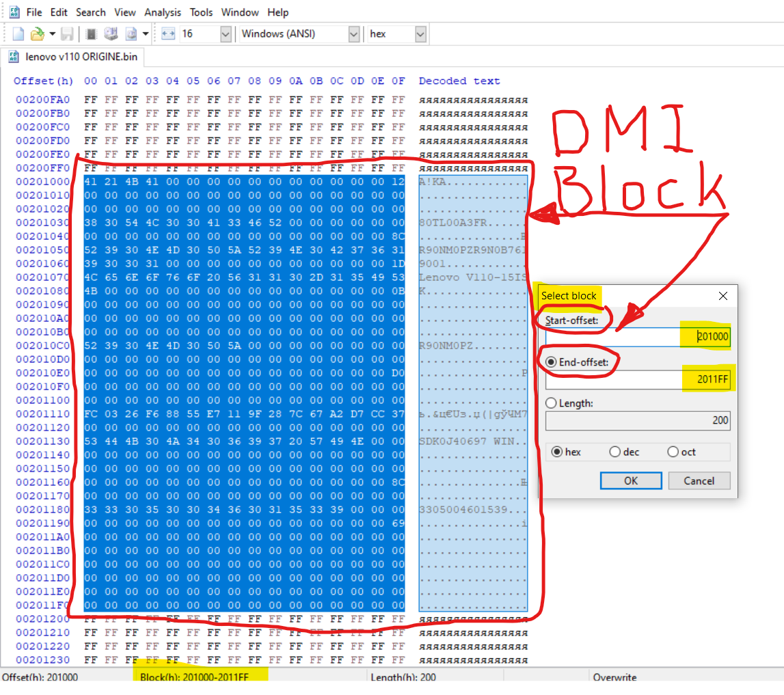Click the Open disk image icon
This screenshot has height=695, width=784.
point(131,34)
